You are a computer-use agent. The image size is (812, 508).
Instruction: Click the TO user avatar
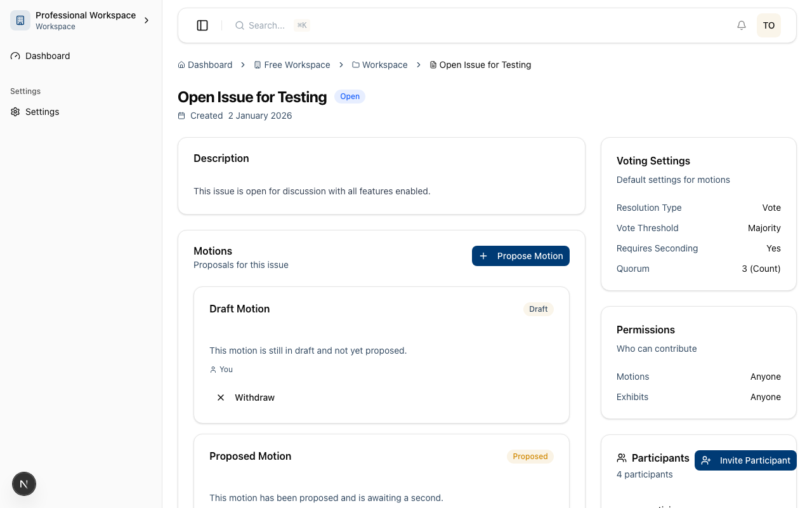point(768,25)
